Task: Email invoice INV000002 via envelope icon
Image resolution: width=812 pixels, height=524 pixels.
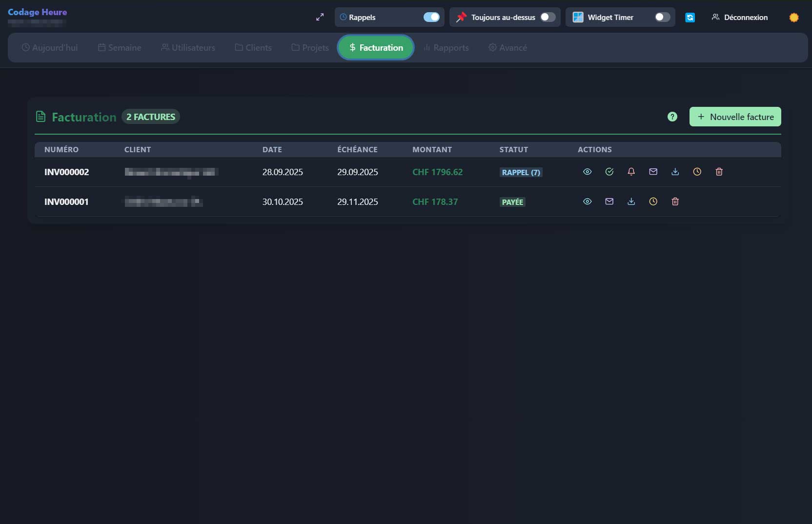Action: [653, 172]
